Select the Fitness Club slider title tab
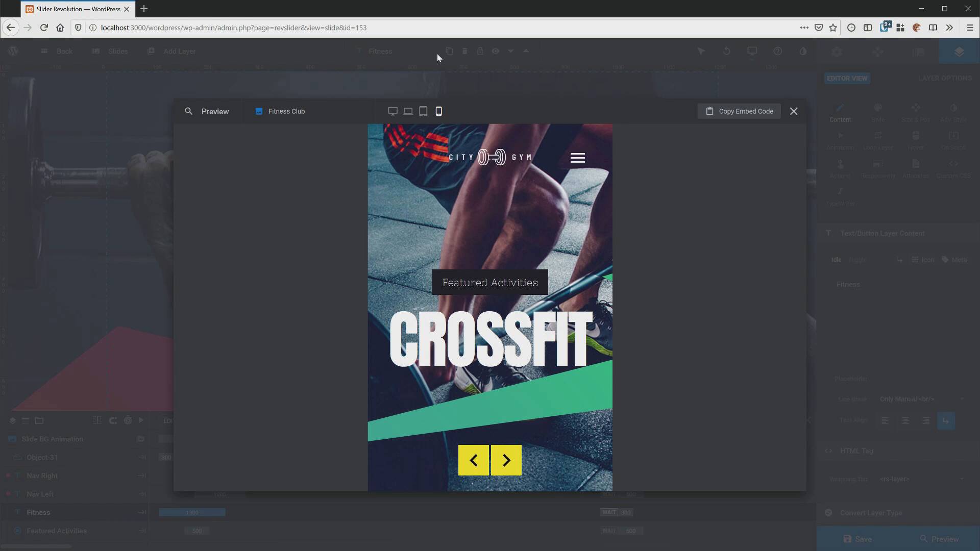This screenshot has height=551, width=980. point(286,111)
